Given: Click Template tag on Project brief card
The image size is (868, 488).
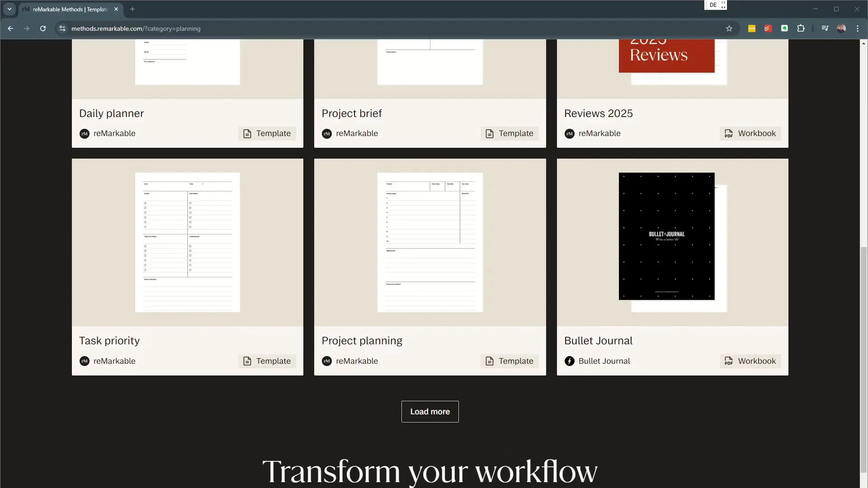Looking at the screenshot, I should coord(509,133).
